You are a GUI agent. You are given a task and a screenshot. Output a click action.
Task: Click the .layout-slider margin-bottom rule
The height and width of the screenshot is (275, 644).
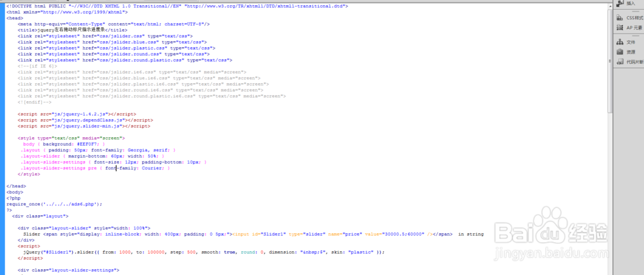[92, 156]
